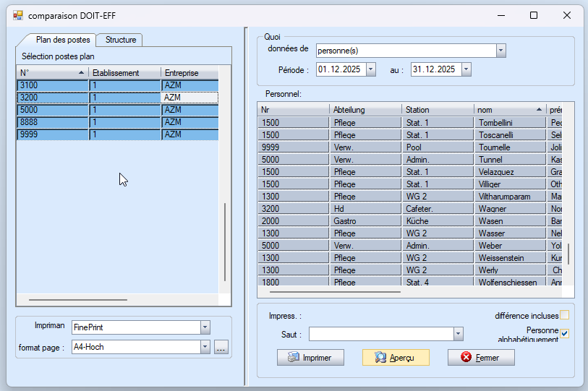Click the Imprimer button with printer icon

tap(310, 357)
